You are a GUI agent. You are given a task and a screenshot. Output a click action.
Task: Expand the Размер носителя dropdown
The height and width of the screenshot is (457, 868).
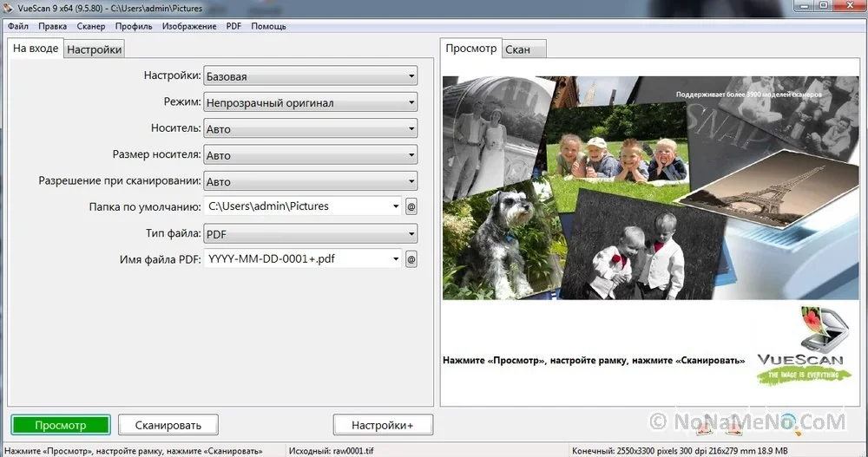(310, 156)
